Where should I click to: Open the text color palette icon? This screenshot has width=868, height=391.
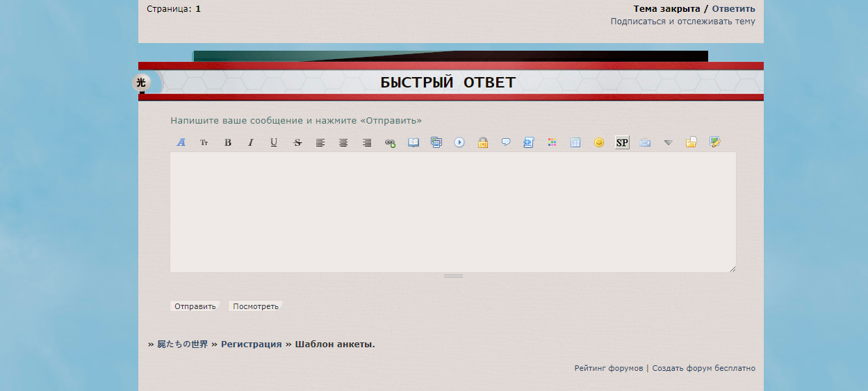click(x=552, y=142)
